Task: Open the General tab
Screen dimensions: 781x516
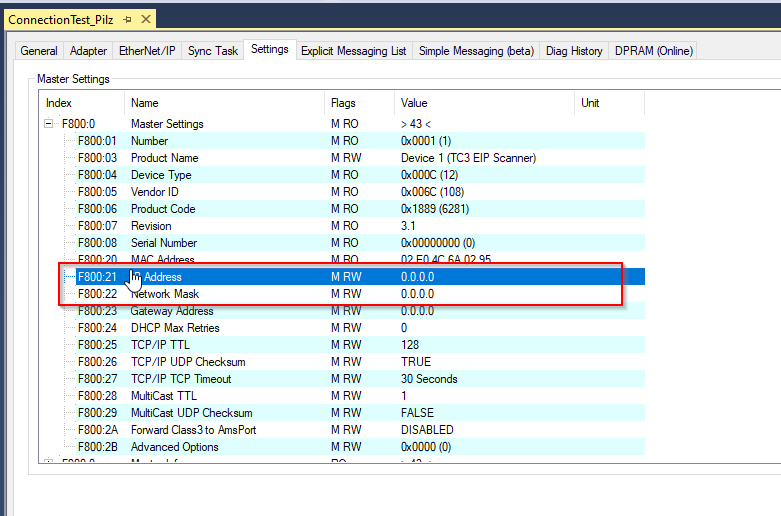Action: [39, 51]
